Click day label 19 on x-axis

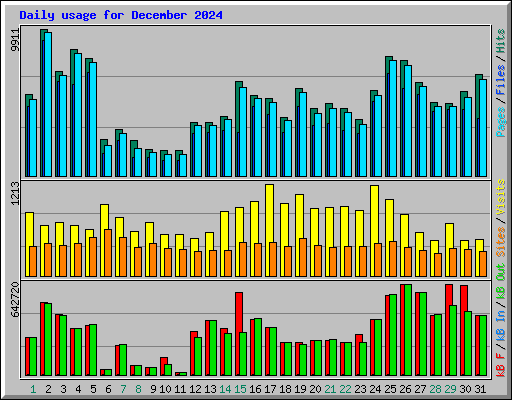[300, 389]
